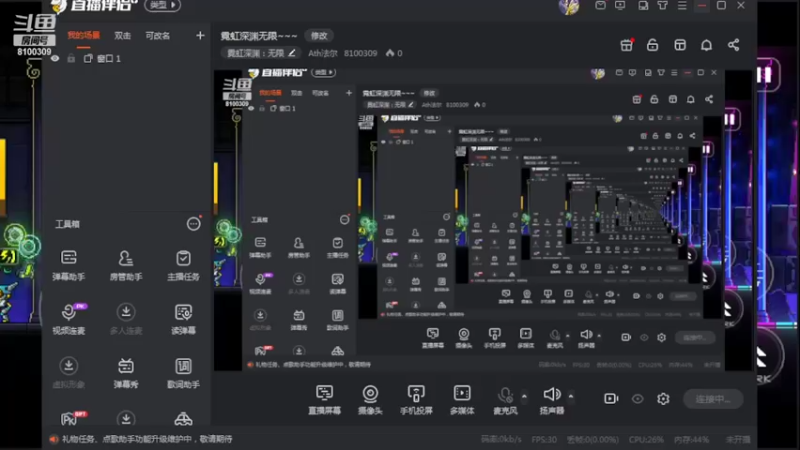Download the 多人连麦 tool

tap(126, 319)
